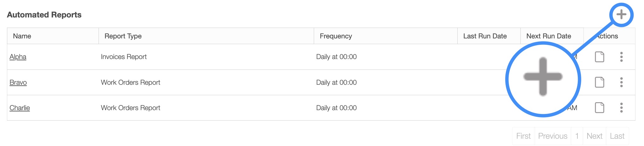
Task: Open the document icon for Charlie report
Action: 599,108
